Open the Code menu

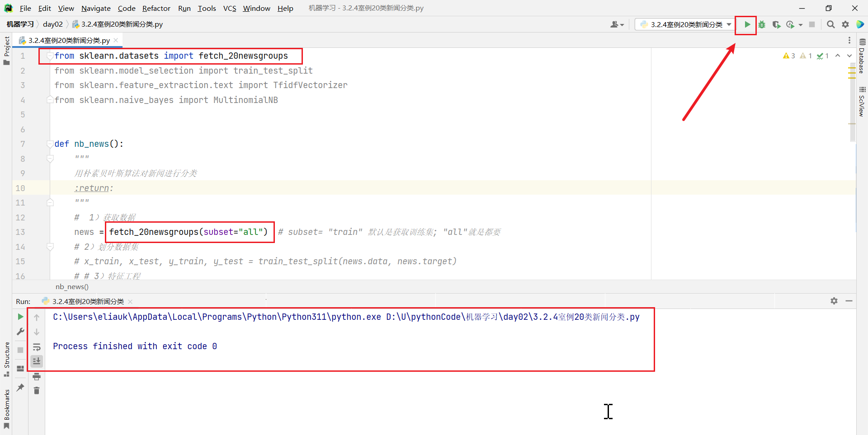127,8
